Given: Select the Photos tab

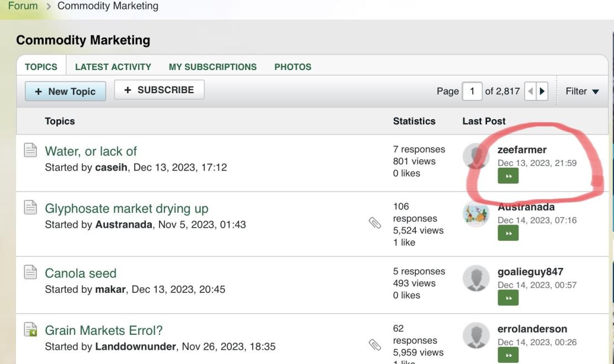Looking at the screenshot, I should (x=293, y=67).
